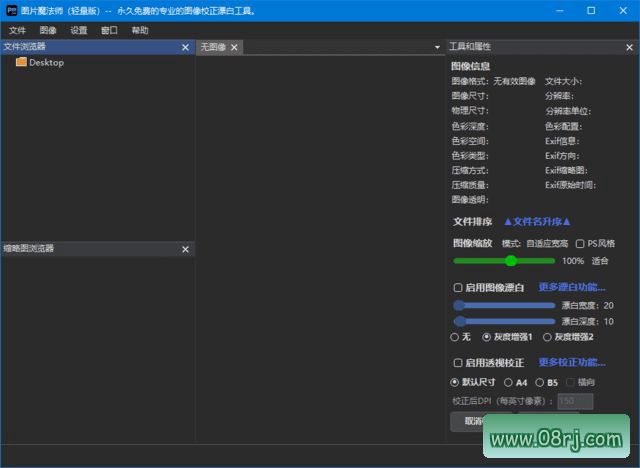Image resolution: width=640 pixels, height=468 pixels.
Task: Click the 校正后DPI input field
Action: coord(575,401)
